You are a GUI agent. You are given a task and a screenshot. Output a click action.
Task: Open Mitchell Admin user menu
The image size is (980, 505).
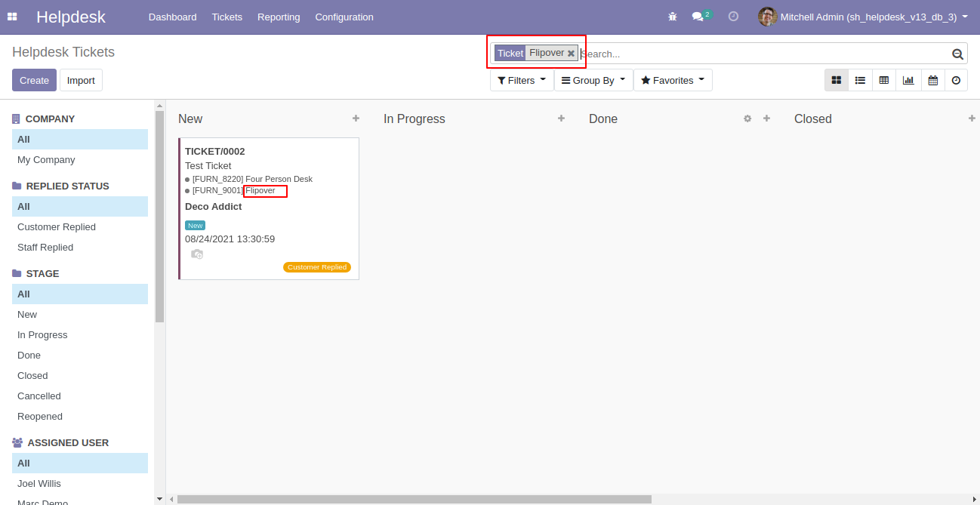[863, 17]
